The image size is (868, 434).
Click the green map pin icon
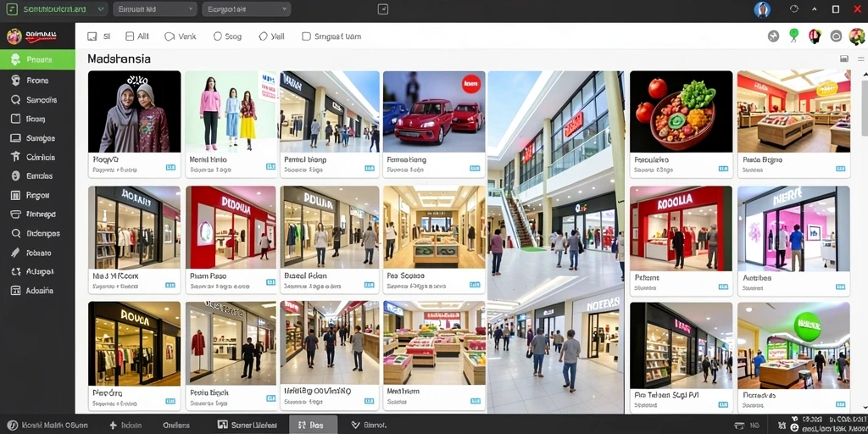pyautogui.click(x=793, y=36)
